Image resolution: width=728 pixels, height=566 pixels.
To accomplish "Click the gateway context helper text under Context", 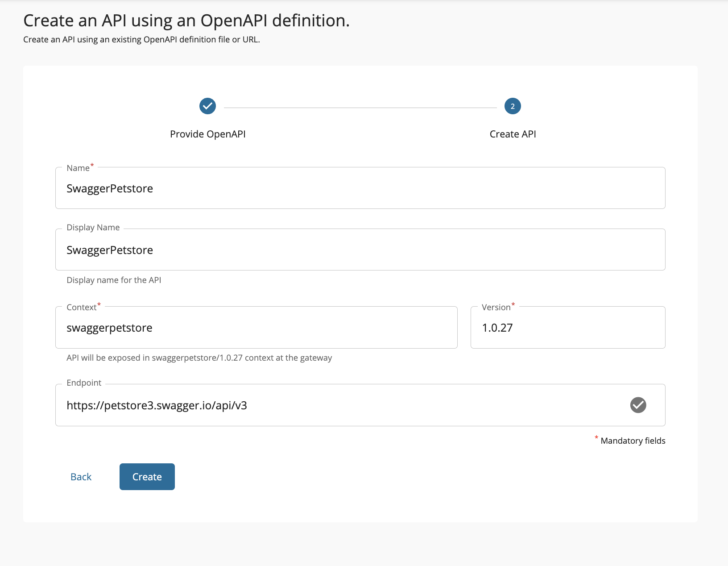I will (x=199, y=358).
